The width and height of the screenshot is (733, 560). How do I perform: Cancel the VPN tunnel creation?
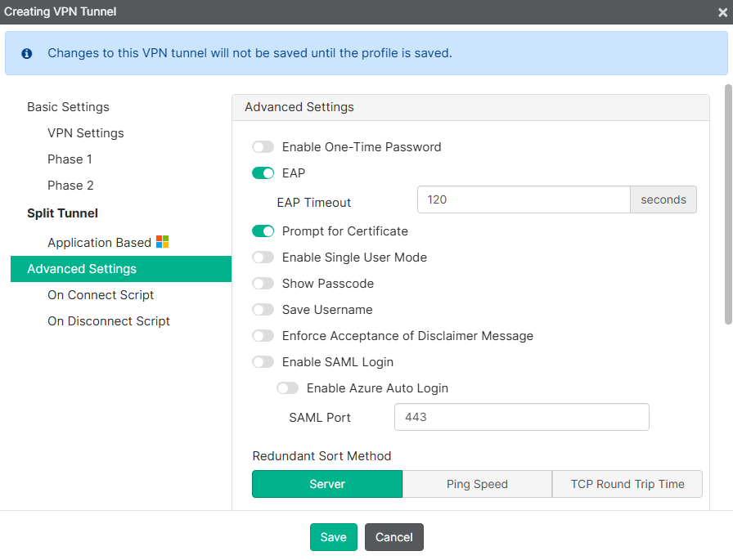pos(393,537)
